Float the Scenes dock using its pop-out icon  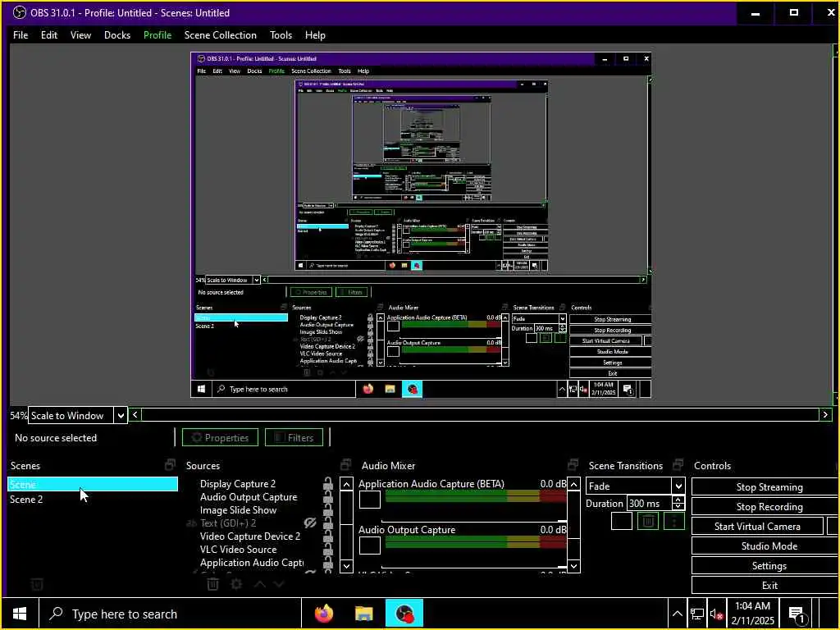point(171,464)
